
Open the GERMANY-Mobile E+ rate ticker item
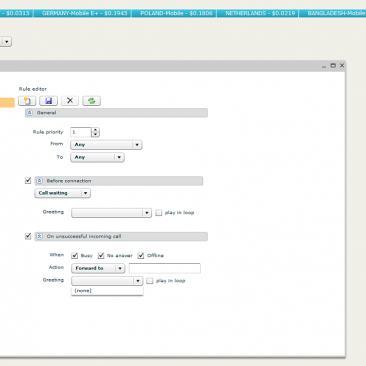point(84,13)
